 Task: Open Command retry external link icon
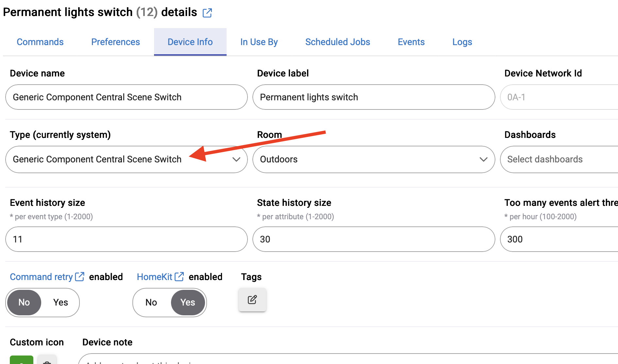click(x=80, y=277)
